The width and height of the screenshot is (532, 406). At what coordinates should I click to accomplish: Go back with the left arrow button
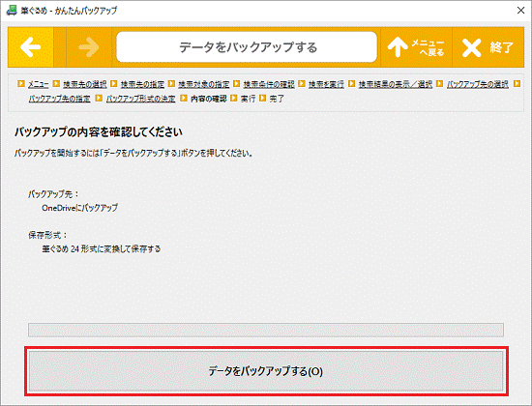coord(31,47)
